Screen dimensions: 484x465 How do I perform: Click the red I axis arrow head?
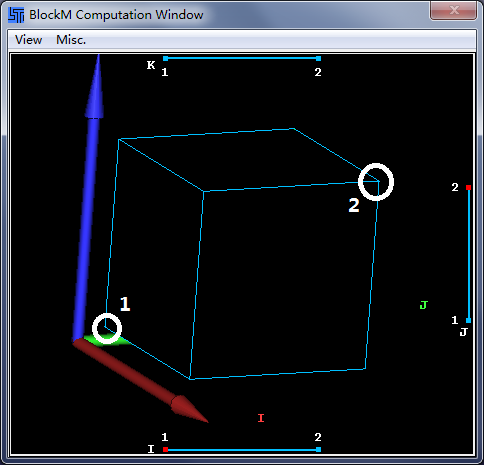(x=189, y=409)
